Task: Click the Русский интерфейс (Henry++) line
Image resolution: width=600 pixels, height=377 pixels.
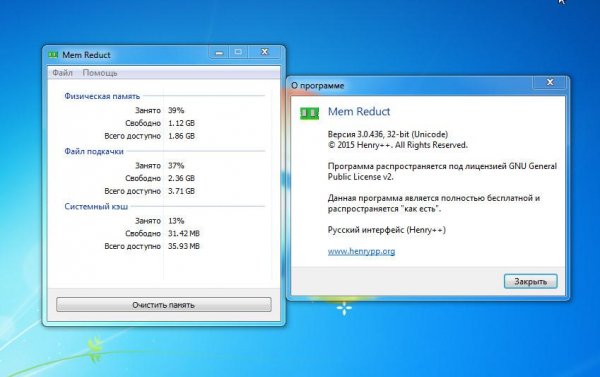Action: coord(387,230)
